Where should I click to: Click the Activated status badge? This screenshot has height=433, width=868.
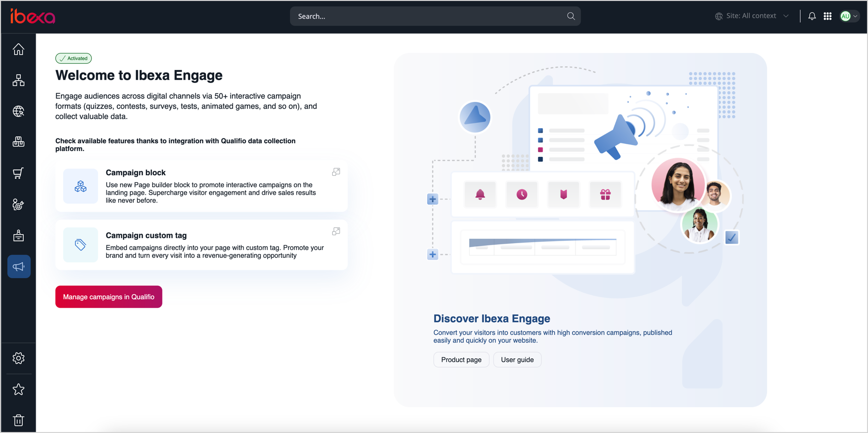pyautogui.click(x=74, y=58)
